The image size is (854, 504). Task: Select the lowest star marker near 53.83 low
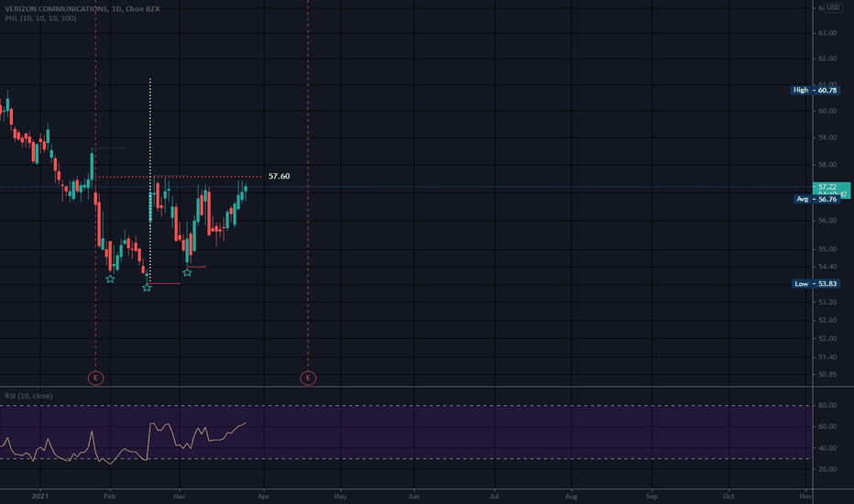(147, 288)
